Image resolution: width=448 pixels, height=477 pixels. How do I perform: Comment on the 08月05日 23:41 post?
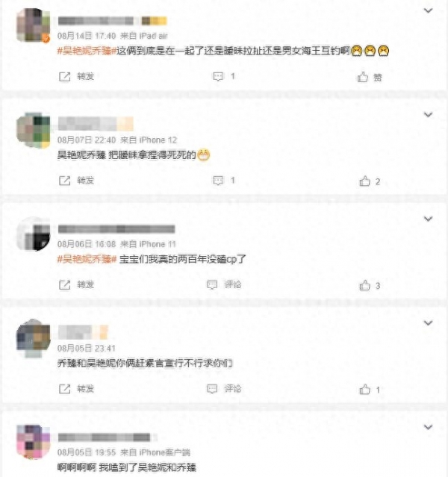click(x=224, y=389)
